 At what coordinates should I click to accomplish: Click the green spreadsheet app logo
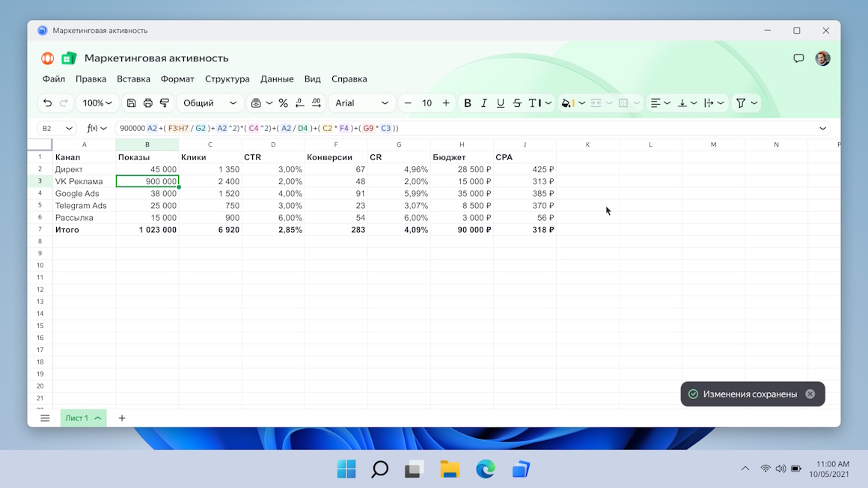point(69,58)
